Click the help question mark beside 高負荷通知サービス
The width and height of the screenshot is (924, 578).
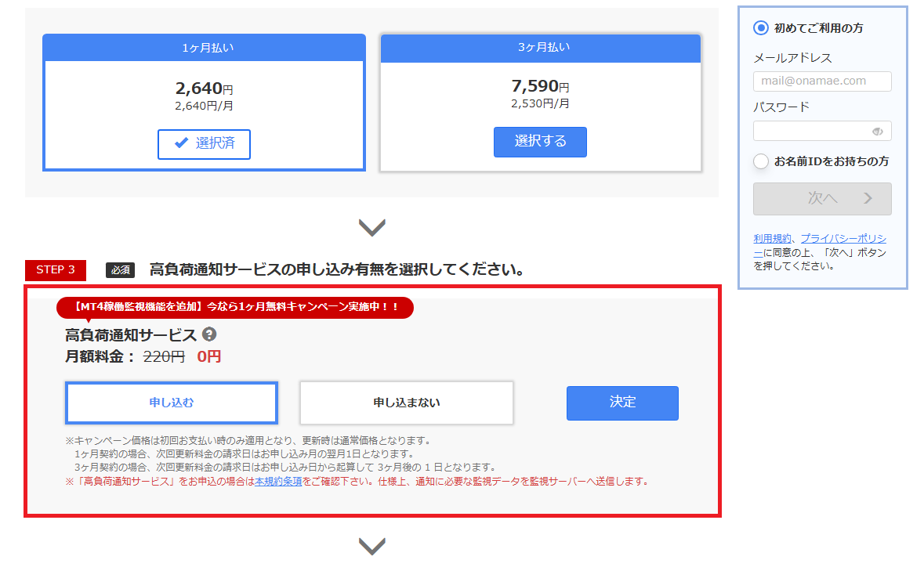click(x=209, y=334)
